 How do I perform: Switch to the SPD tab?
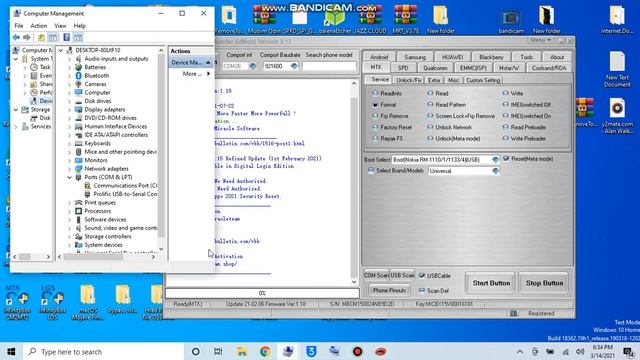click(403, 68)
